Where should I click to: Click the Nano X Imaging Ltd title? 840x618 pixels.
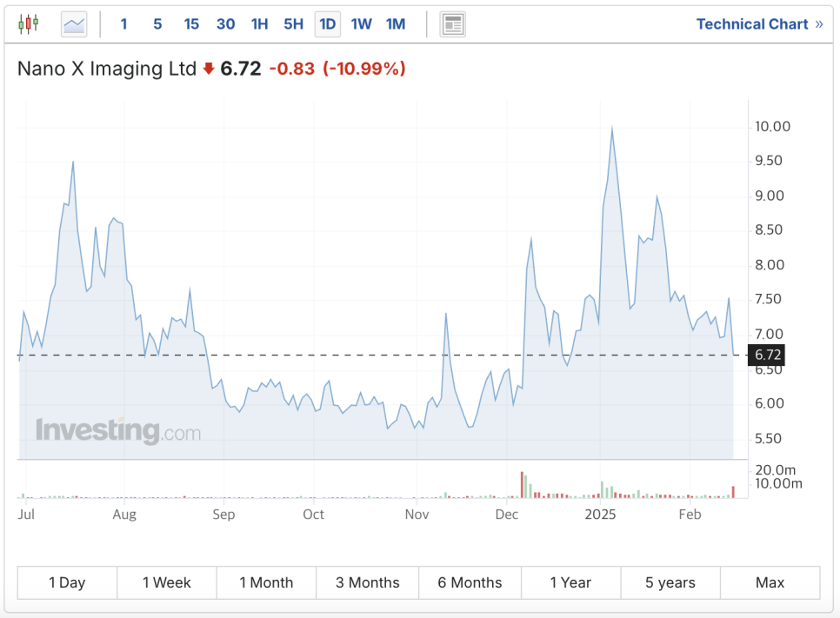coord(107,69)
